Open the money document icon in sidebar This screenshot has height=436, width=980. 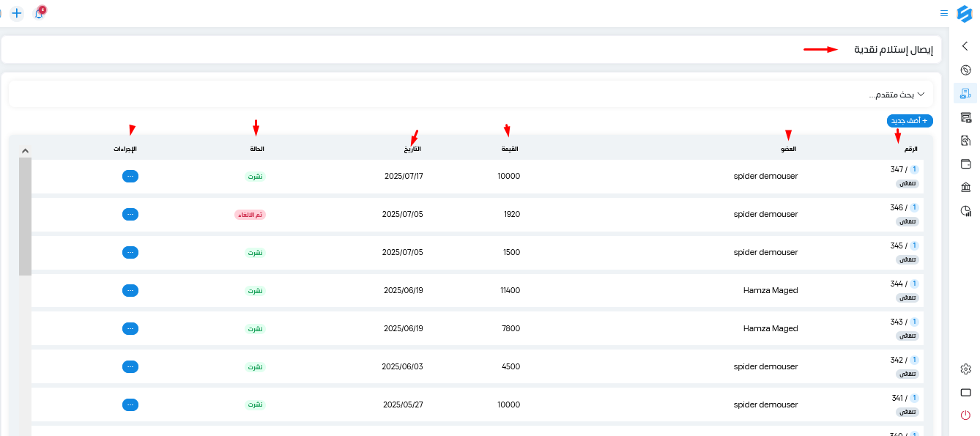965,141
